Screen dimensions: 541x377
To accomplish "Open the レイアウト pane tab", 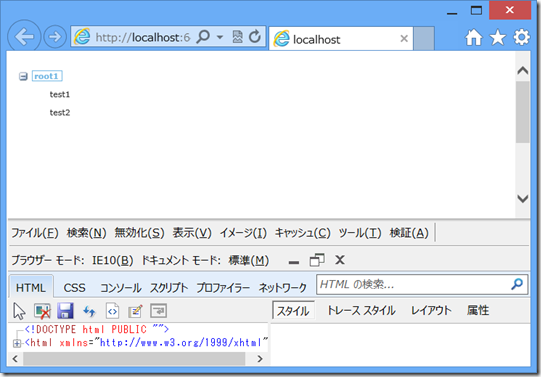I will coord(431,310).
